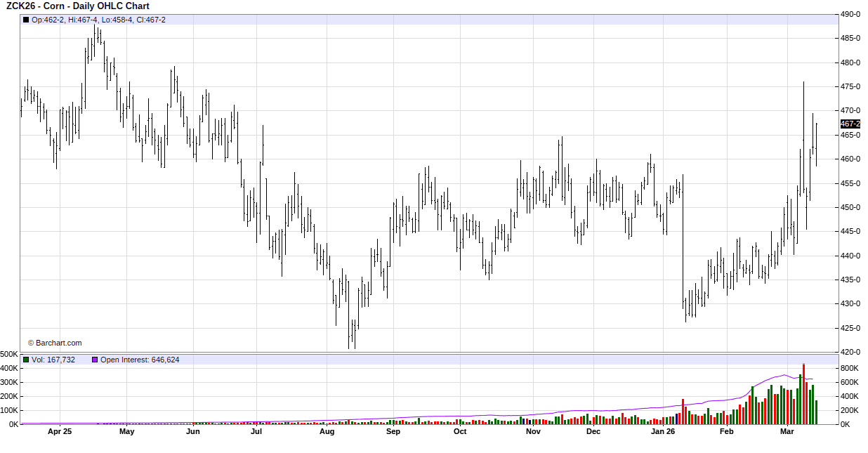Click the purple Open Interest legend square

point(95,360)
